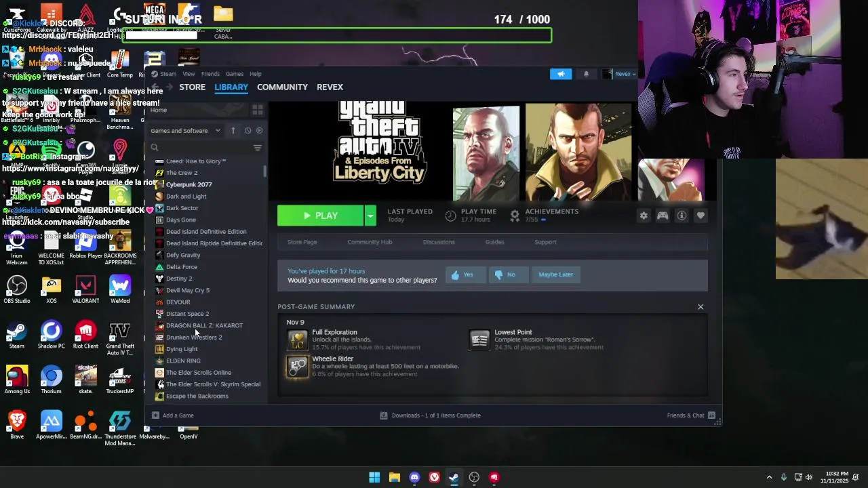Go back using Steam's back arrow
This screenshot has height=488, width=868.
tap(155, 87)
